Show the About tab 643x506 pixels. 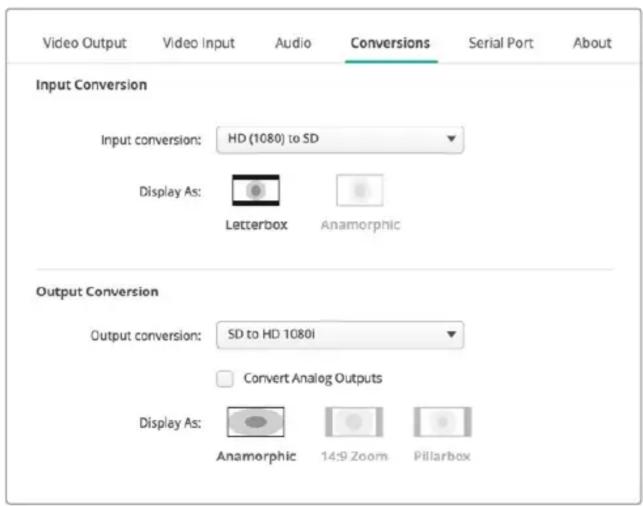[592, 43]
